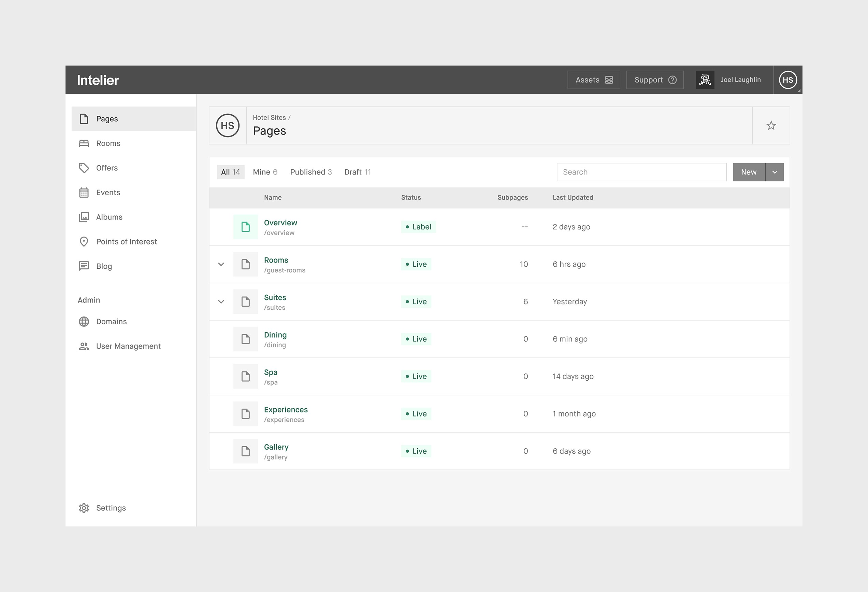The image size is (868, 592).
Task: Click the Assets button in the top bar
Action: click(594, 80)
